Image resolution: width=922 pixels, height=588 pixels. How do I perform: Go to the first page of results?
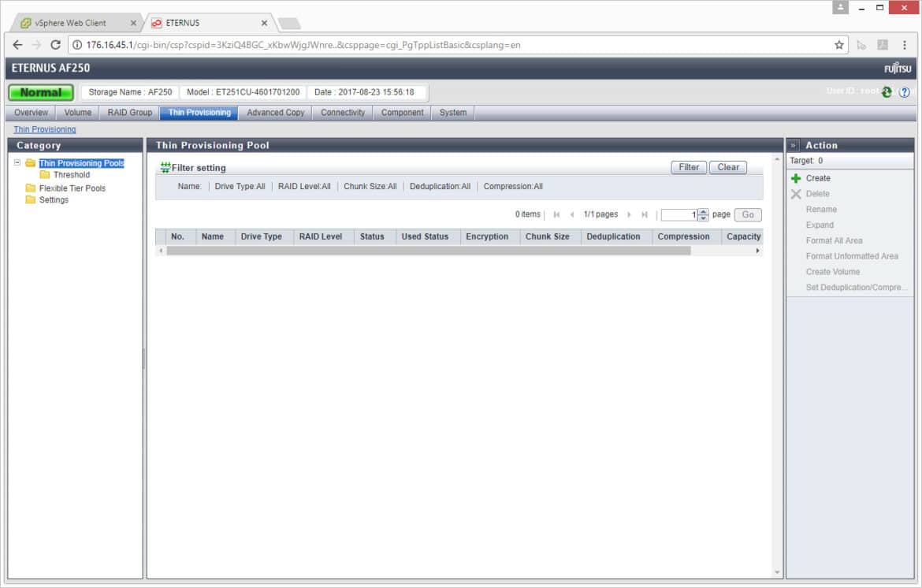(x=556, y=214)
